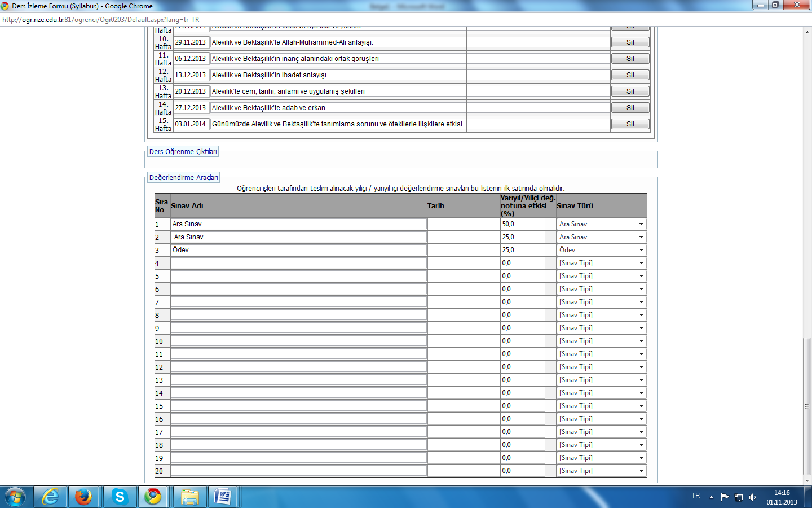
Task: Open the Ödev exam type dropdown
Action: coord(601,250)
